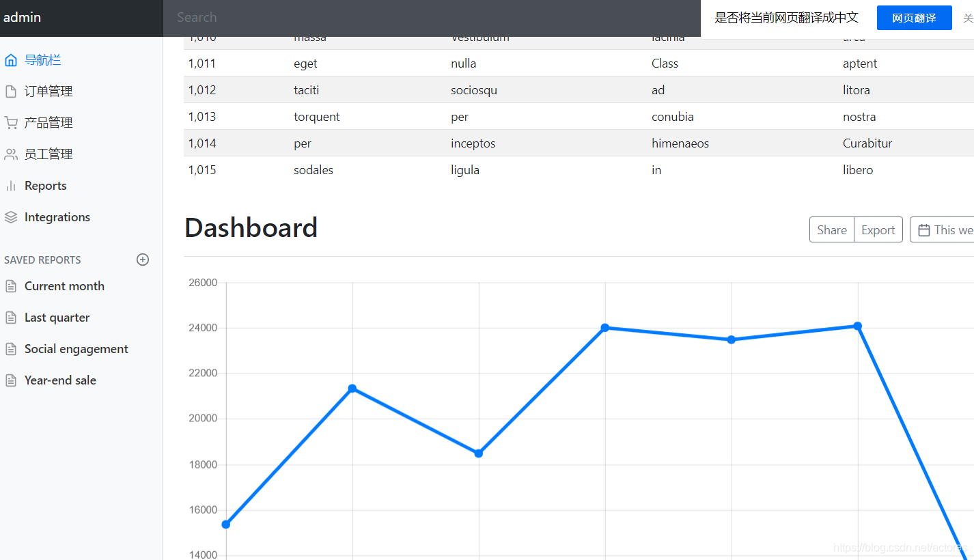The height and width of the screenshot is (560, 974).
Task: Click the 24000 data point on the chart
Action: tap(605, 328)
